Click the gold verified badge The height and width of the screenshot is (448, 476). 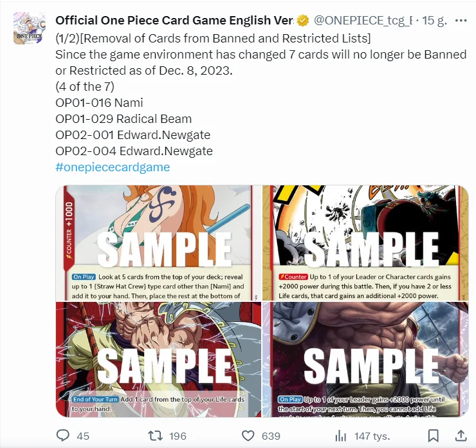point(303,21)
